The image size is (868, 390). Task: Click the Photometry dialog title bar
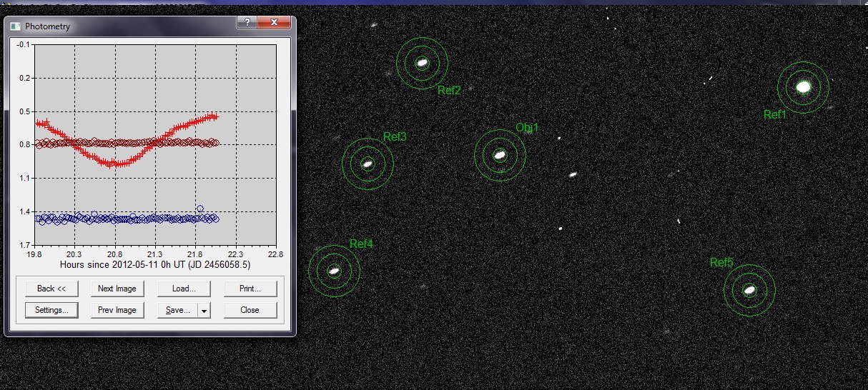129,26
